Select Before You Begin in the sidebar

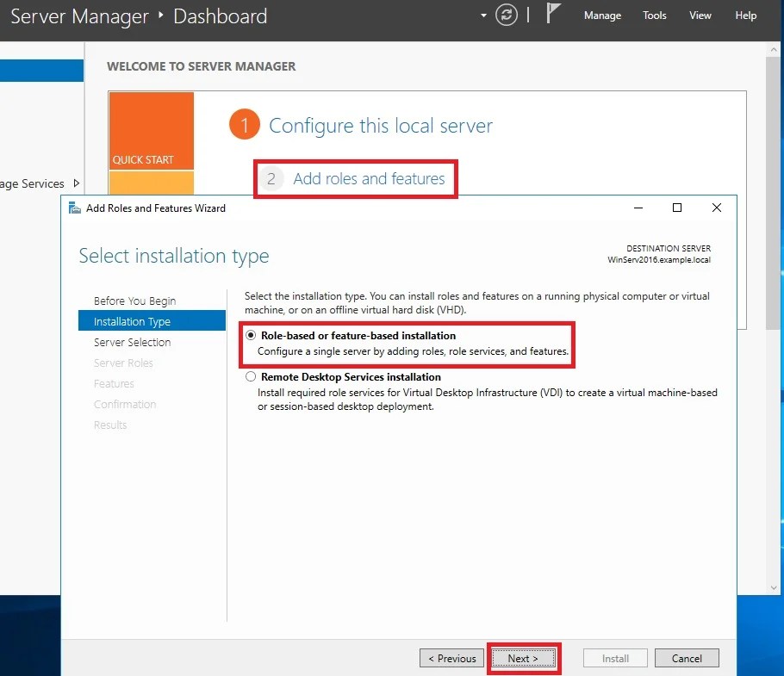135,301
